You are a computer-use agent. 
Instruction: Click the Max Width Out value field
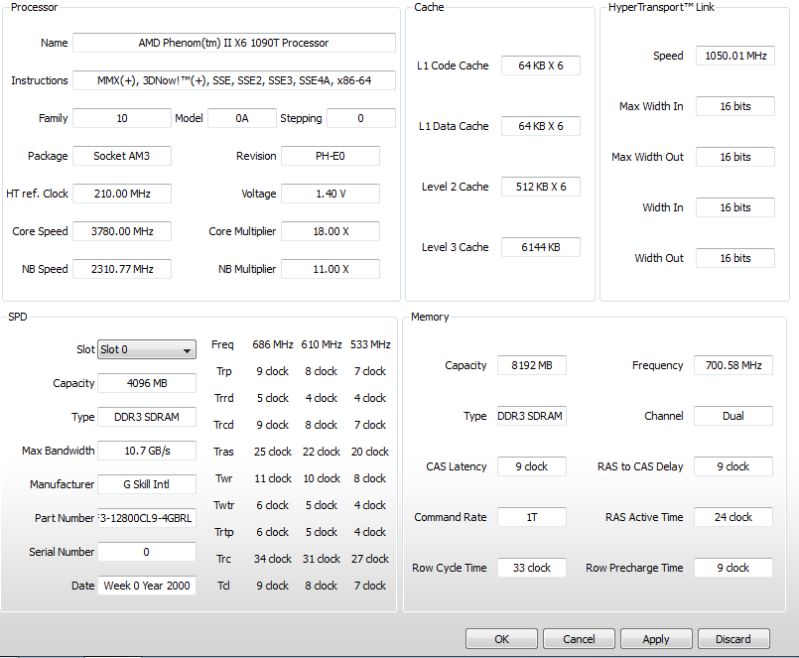coord(735,157)
